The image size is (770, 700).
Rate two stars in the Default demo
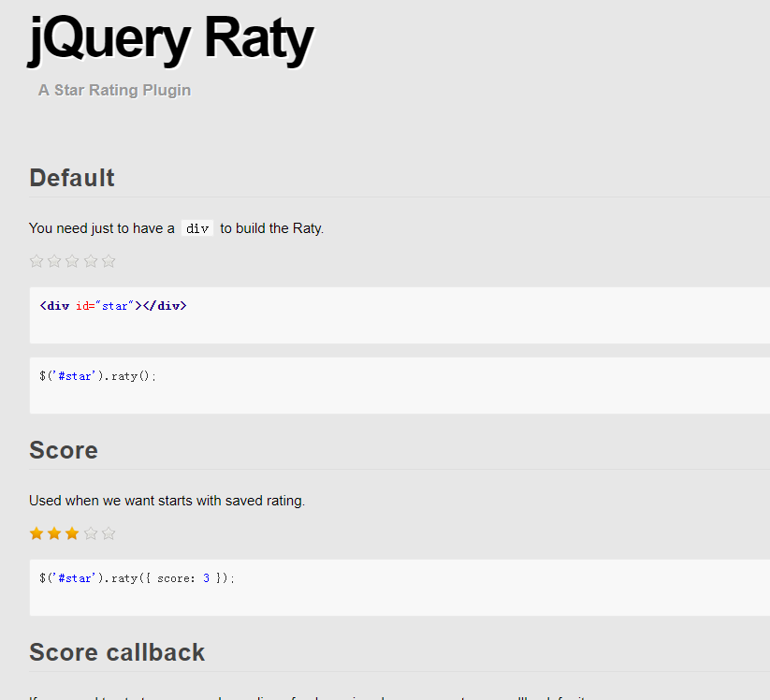pyautogui.click(x=54, y=261)
